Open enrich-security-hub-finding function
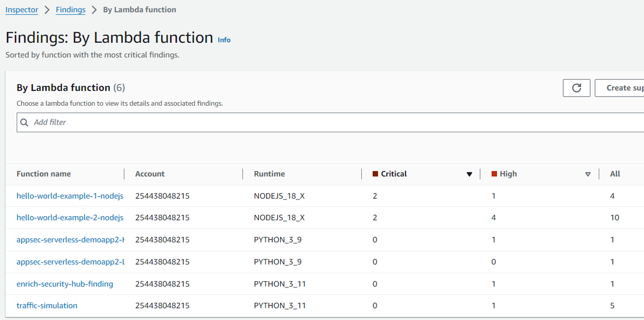Screen dimensions: 644x320 point(65,284)
